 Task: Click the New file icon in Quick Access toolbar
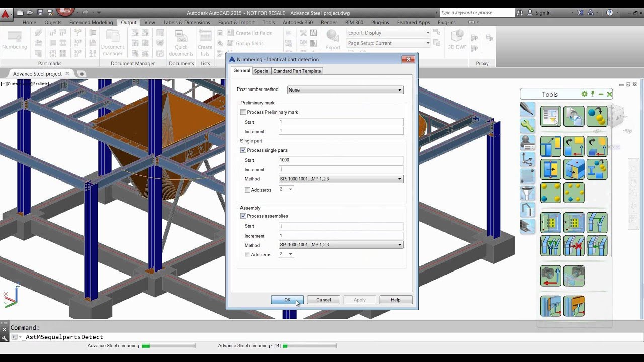pyautogui.click(x=20, y=12)
